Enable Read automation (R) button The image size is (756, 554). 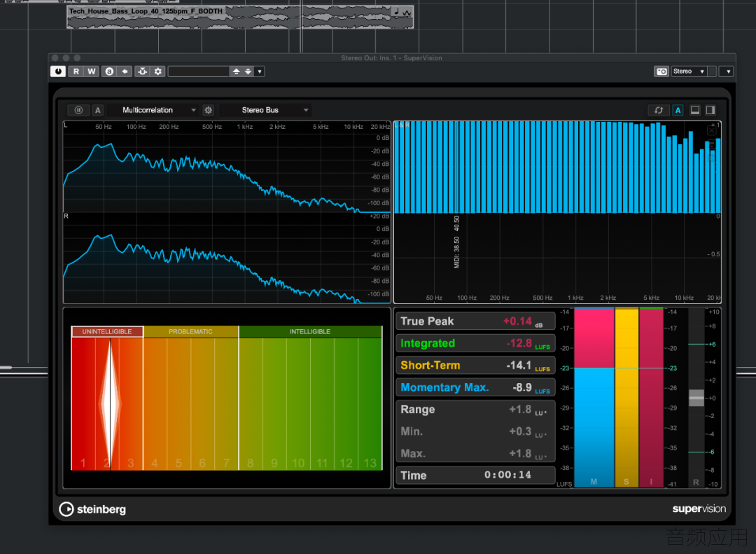76,71
